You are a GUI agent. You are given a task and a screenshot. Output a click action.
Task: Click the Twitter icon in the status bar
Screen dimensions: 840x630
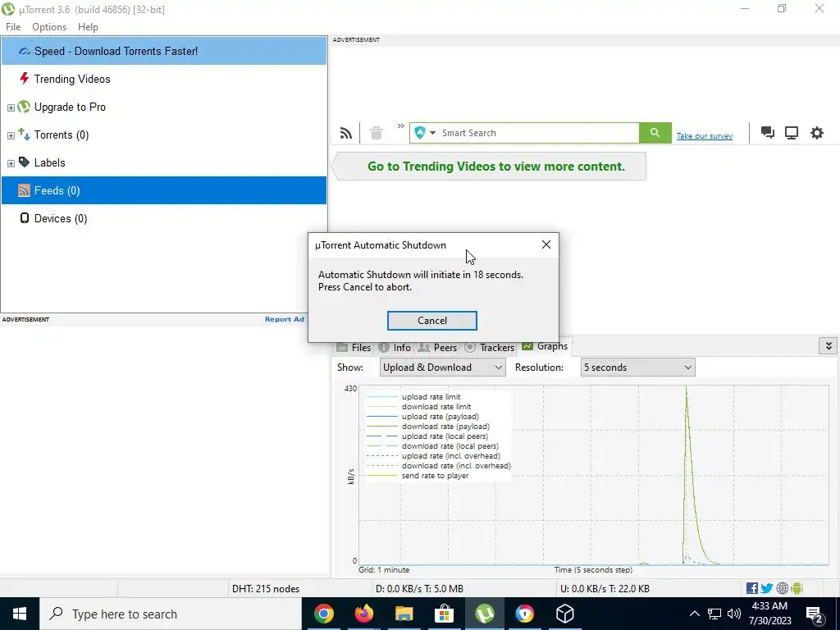coord(767,588)
